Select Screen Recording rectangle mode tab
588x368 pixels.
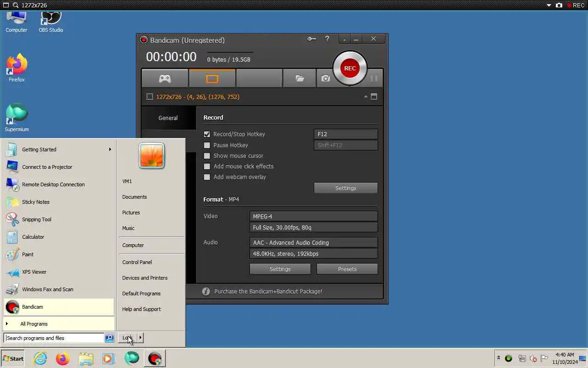(x=212, y=79)
